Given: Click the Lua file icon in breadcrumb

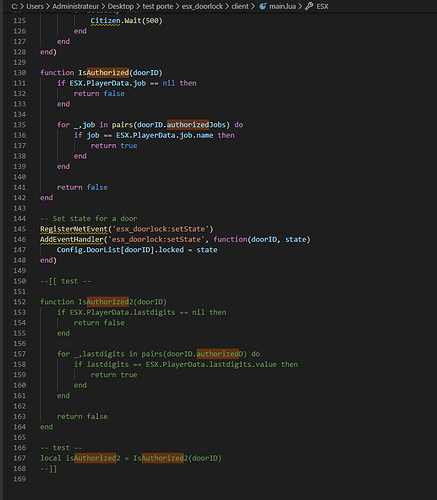Looking at the screenshot, I should click(x=263, y=6).
